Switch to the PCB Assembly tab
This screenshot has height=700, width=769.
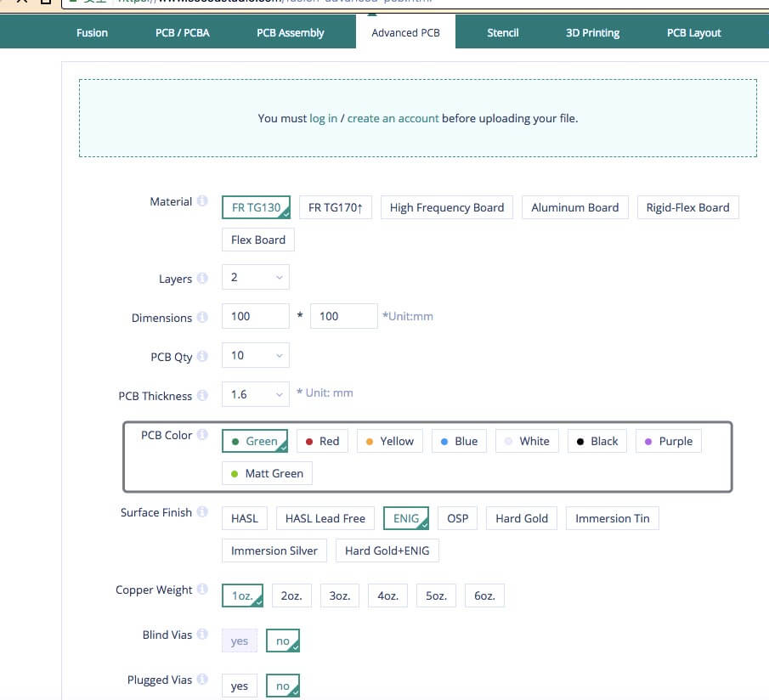click(290, 33)
